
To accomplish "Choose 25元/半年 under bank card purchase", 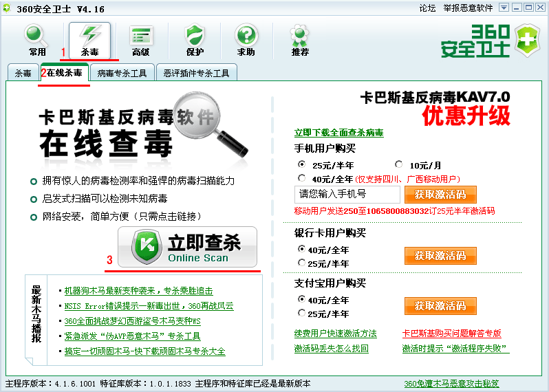I will [x=301, y=263].
